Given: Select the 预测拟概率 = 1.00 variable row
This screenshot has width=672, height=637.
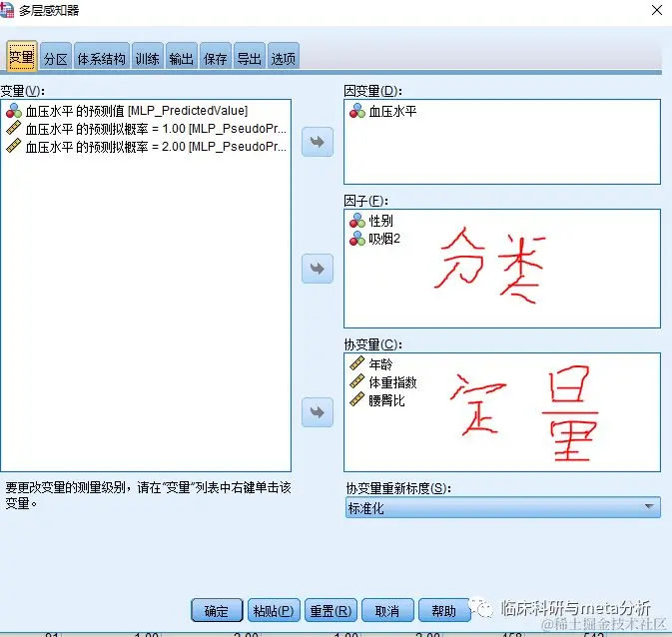Looking at the screenshot, I should point(146,129).
